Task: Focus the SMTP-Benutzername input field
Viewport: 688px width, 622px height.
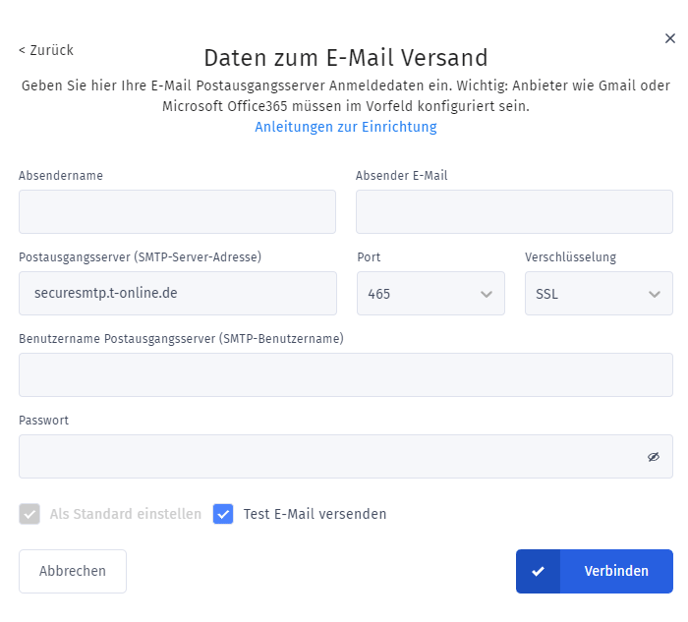Action: pyautogui.click(x=346, y=375)
